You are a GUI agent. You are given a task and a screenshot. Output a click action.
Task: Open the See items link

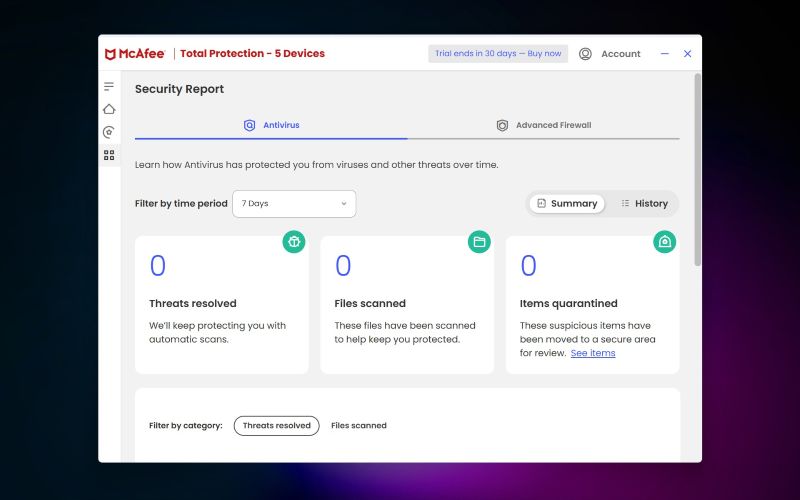pyautogui.click(x=593, y=353)
